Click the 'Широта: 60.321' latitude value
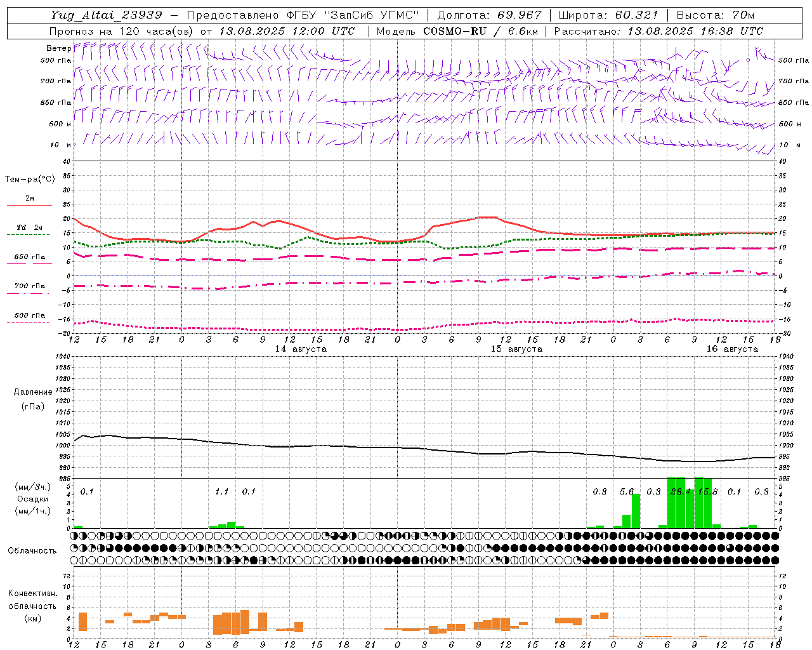This screenshot has width=812, height=650. click(608, 15)
